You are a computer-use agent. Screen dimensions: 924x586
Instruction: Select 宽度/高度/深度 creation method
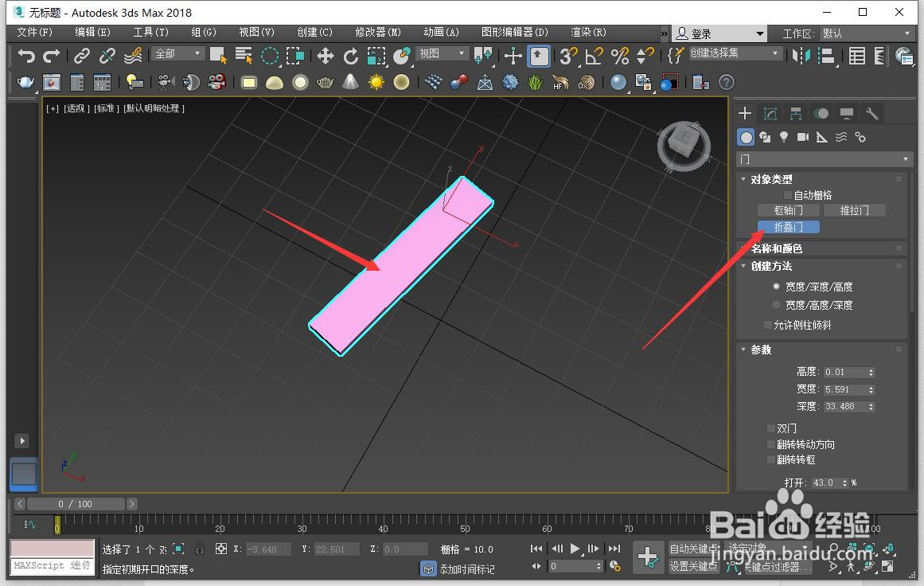776,305
